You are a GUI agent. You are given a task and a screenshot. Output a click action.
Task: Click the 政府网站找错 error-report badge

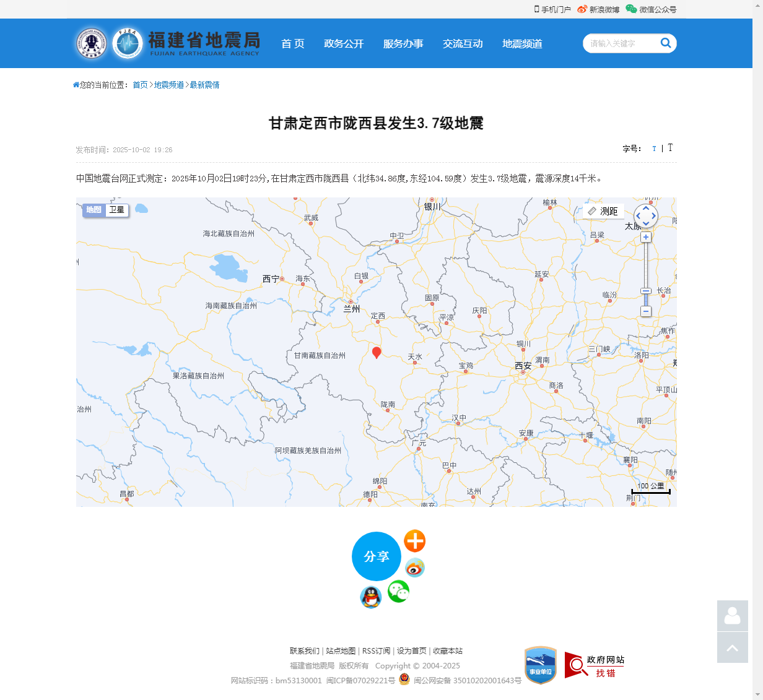pyautogui.click(x=594, y=666)
